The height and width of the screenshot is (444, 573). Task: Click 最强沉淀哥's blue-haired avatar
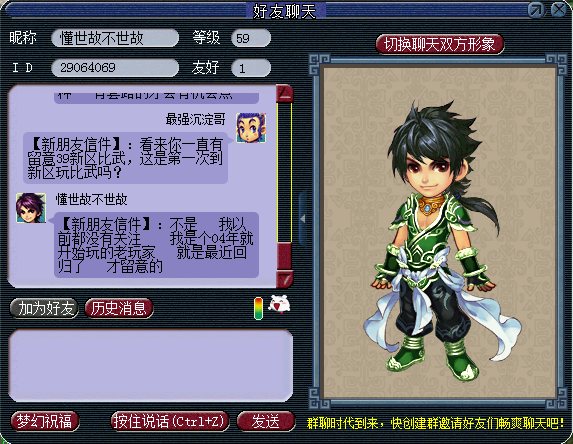[251, 128]
